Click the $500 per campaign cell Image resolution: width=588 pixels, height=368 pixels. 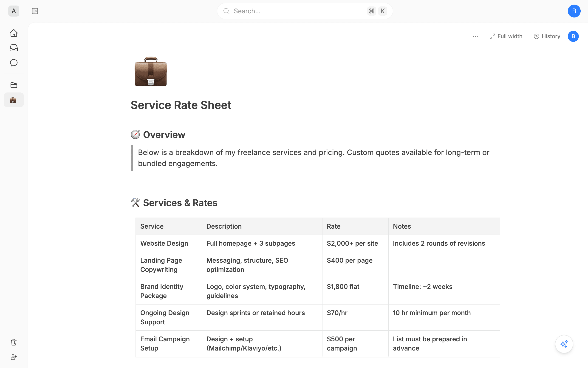[355, 344]
